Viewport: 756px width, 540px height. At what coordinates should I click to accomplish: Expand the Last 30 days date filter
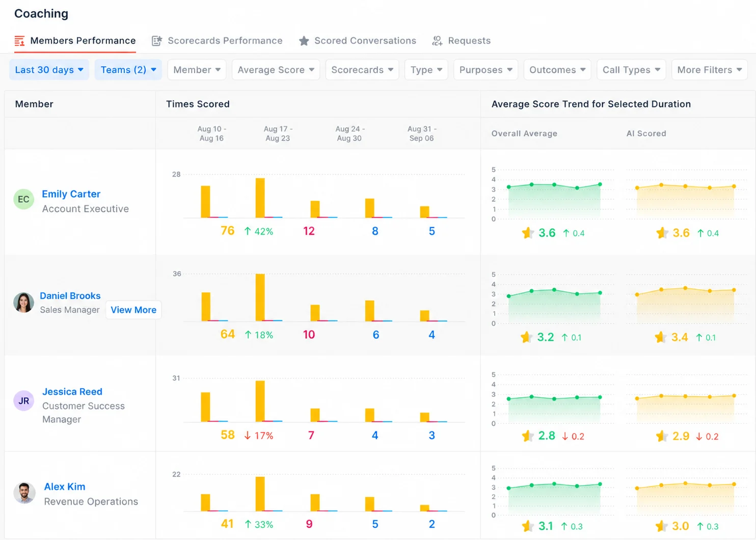click(49, 70)
